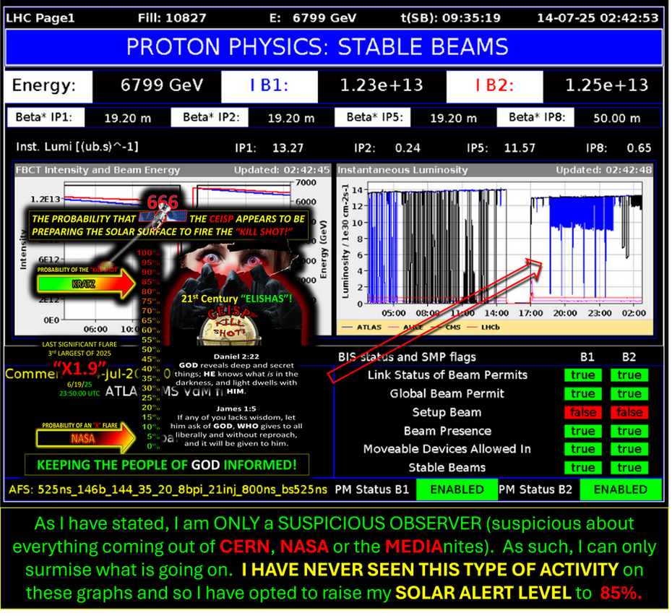Click the green ENABLED cell for PM Status B2
The image size is (672, 616).
[x=621, y=489]
